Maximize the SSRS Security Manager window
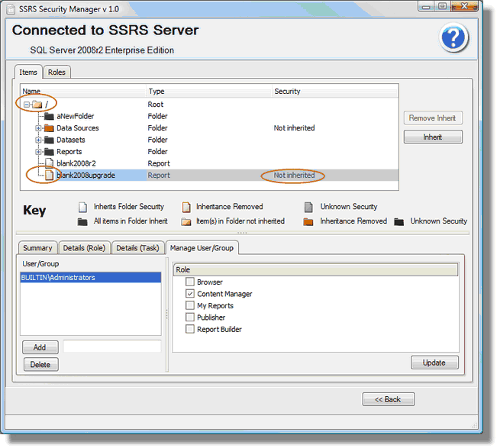 click(x=443, y=6)
